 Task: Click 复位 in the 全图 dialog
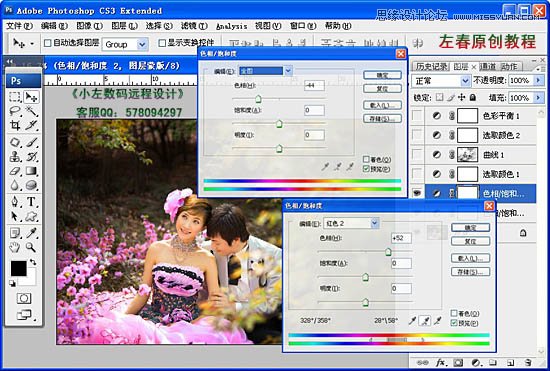click(x=382, y=88)
